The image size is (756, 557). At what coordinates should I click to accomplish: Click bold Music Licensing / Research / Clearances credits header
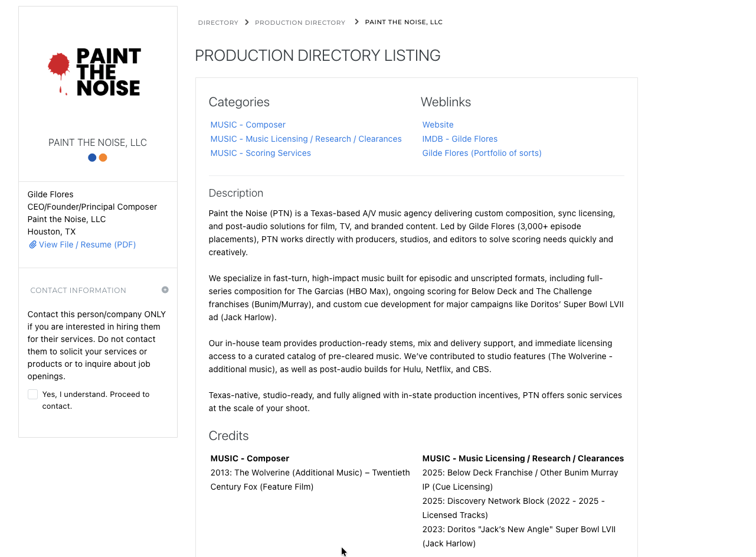point(523,458)
